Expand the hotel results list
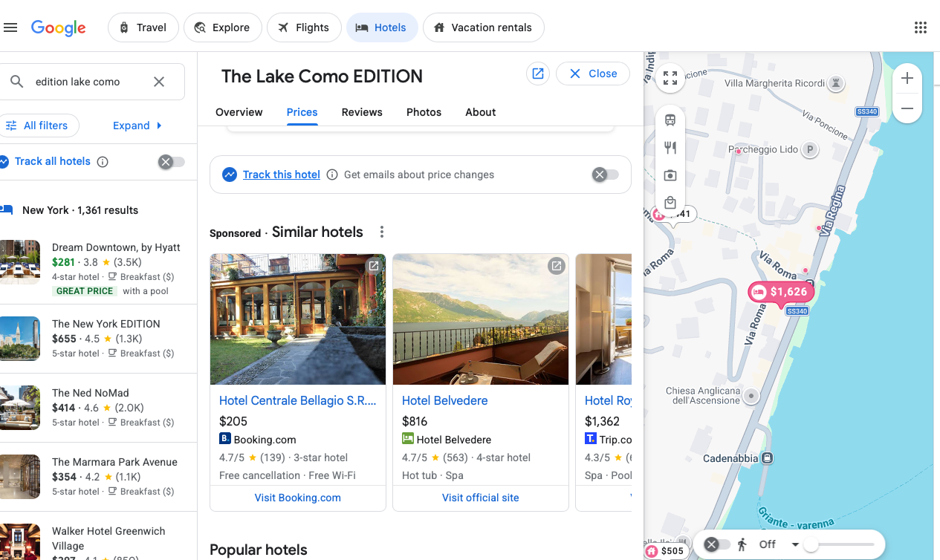The width and height of the screenshot is (940, 560). pos(137,126)
